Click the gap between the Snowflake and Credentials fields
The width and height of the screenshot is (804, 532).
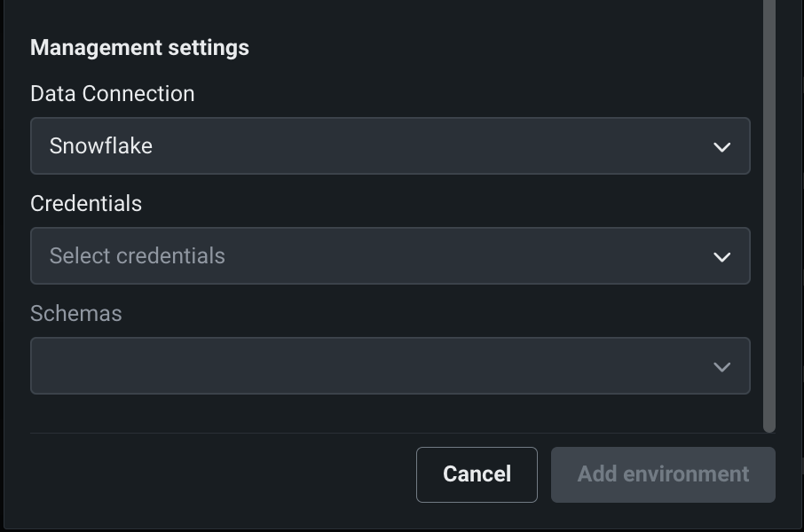coord(390,186)
